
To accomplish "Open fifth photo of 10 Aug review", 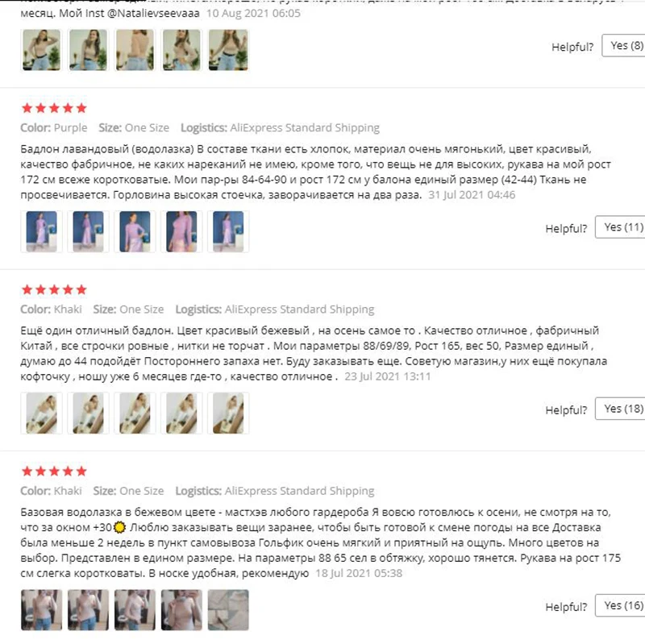I will (x=228, y=50).
